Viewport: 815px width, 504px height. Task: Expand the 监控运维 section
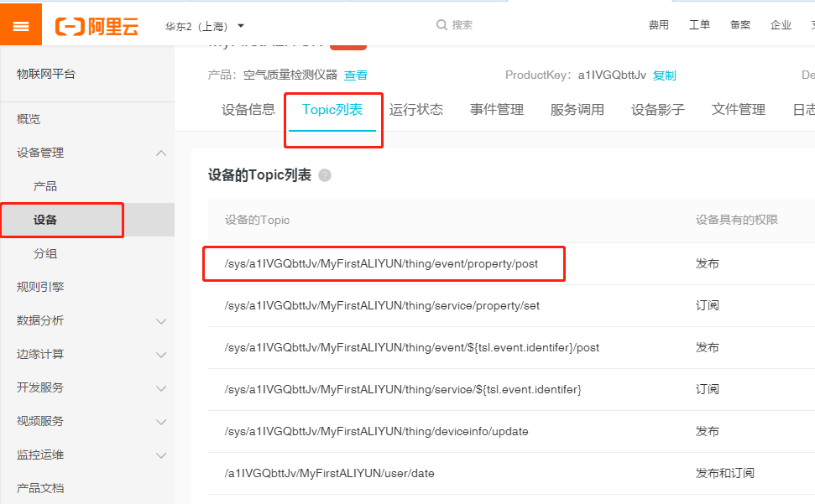coord(161,455)
